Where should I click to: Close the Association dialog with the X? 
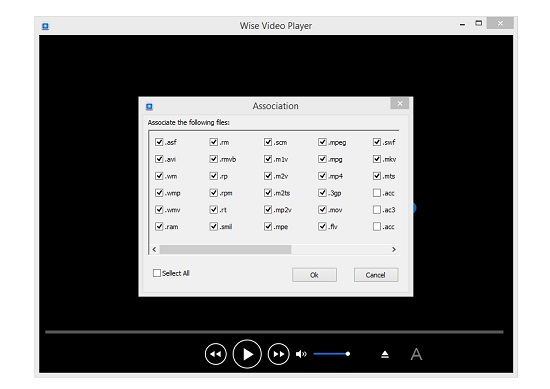pos(400,103)
